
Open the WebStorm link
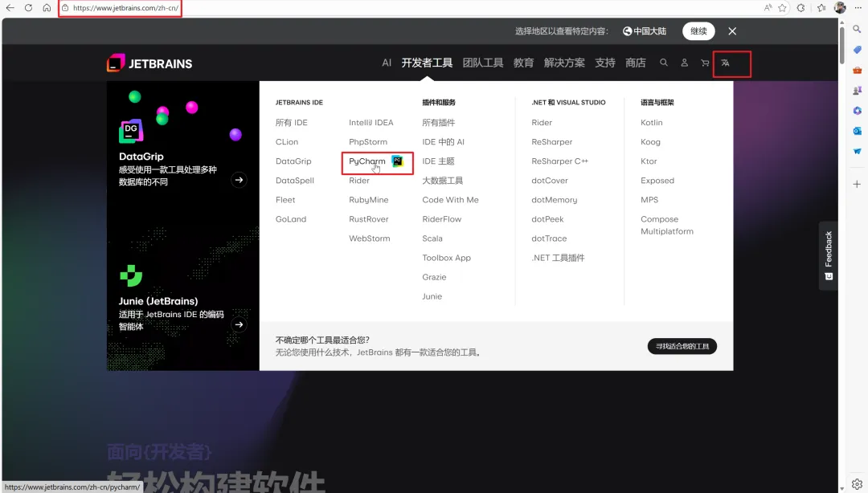(369, 238)
